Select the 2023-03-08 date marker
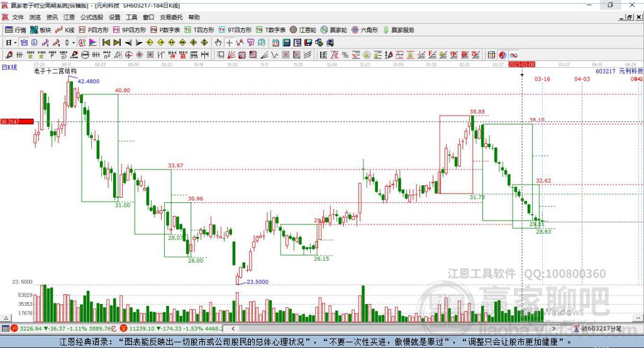The image size is (644, 348). [x=521, y=65]
